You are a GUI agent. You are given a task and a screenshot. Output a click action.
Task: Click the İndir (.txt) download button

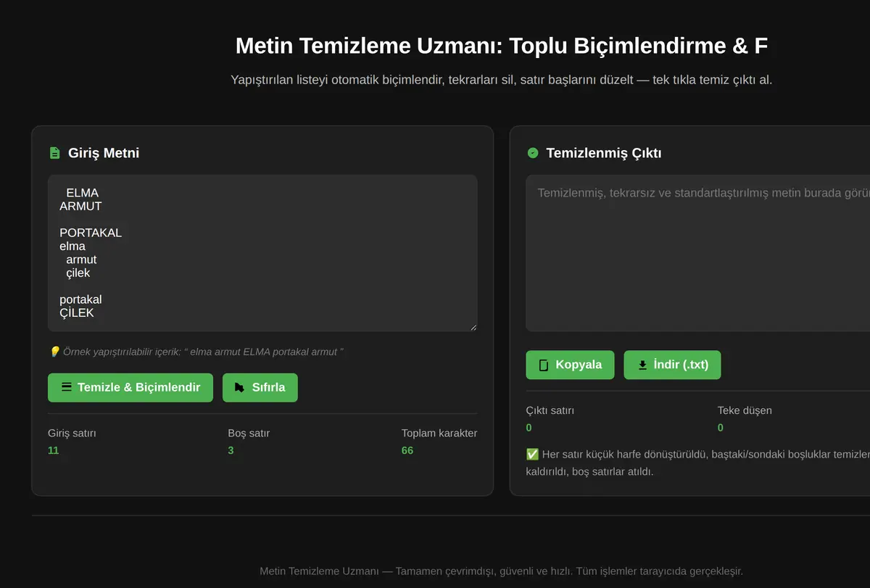(x=673, y=365)
